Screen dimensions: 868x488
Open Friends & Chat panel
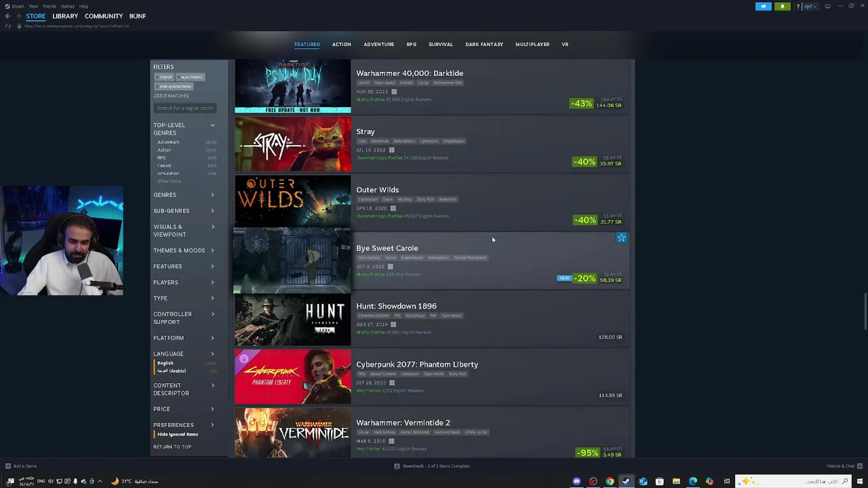tap(844, 466)
